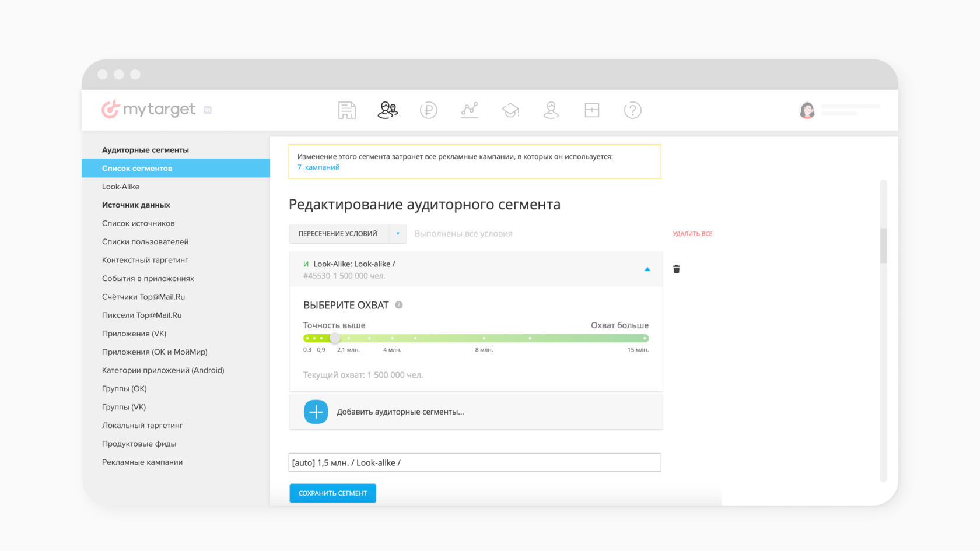980x551 pixels.
Task: Click Текущий охват: 1 500 000 чел. text
Action: point(363,375)
